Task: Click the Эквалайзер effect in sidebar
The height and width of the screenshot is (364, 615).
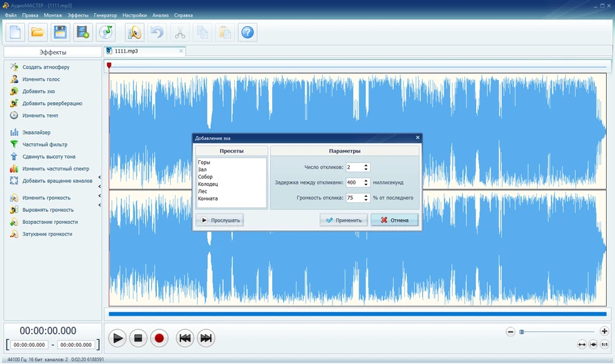Action: pos(36,132)
